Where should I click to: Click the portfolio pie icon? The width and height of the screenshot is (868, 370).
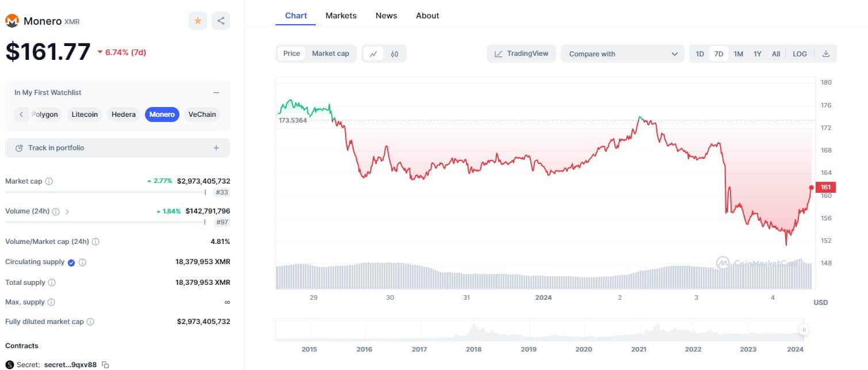[x=19, y=148]
